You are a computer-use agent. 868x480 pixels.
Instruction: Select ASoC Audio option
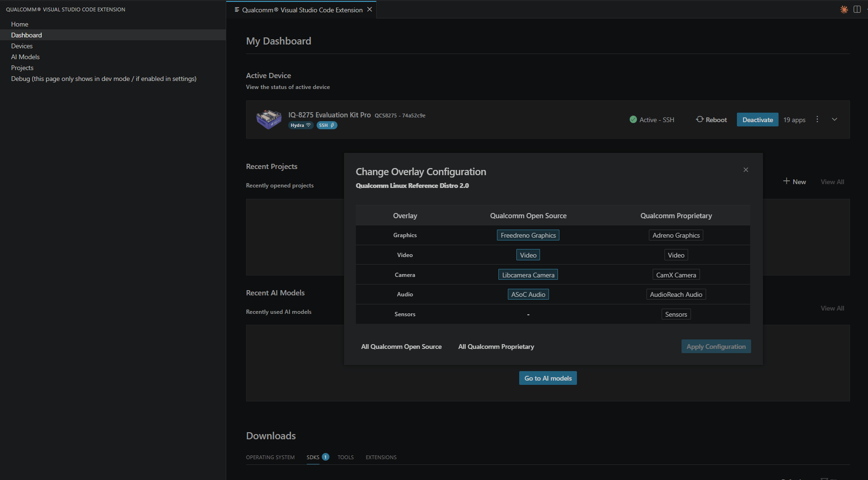click(x=528, y=294)
